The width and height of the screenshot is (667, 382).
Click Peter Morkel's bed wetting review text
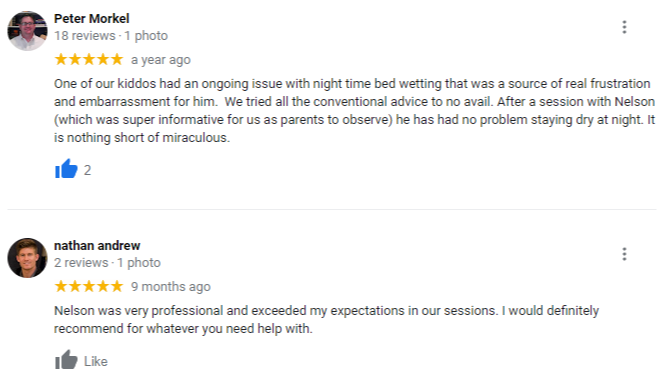[x=354, y=111]
